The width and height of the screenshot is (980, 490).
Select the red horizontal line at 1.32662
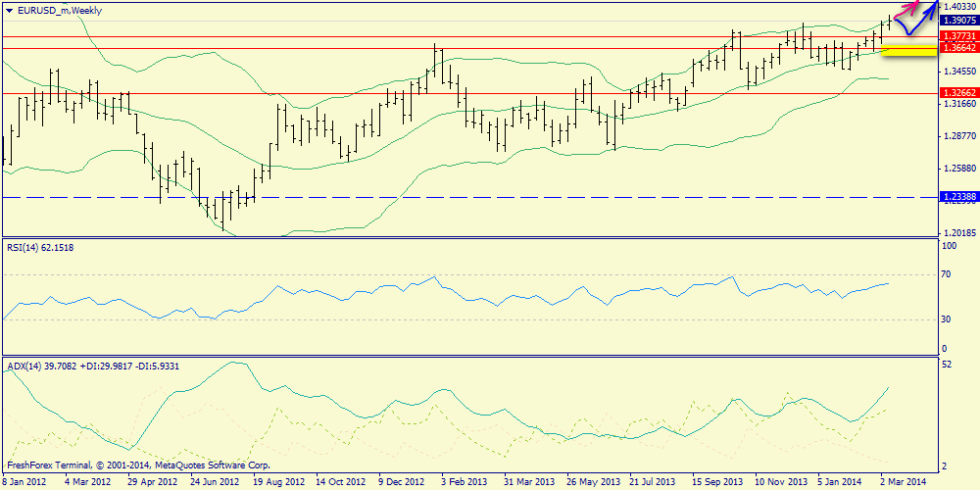pyautogui.click(x=470, y=93)
